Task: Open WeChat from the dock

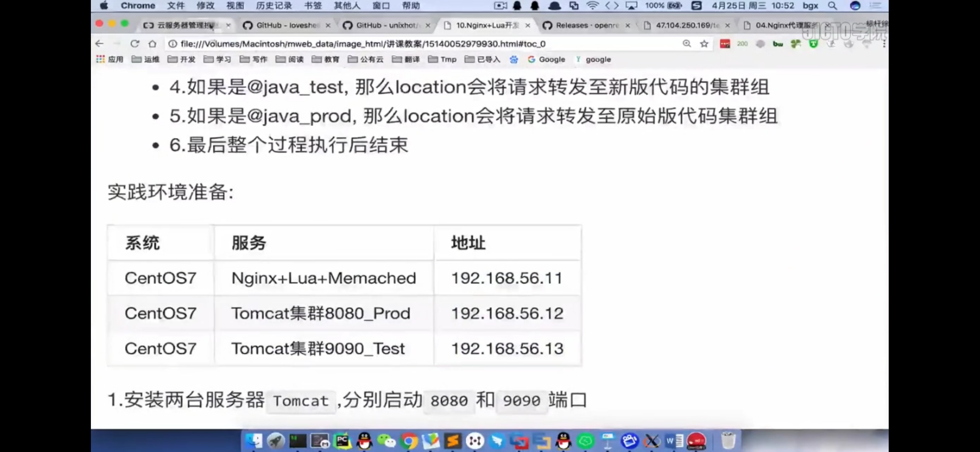Action: point(387,441)
